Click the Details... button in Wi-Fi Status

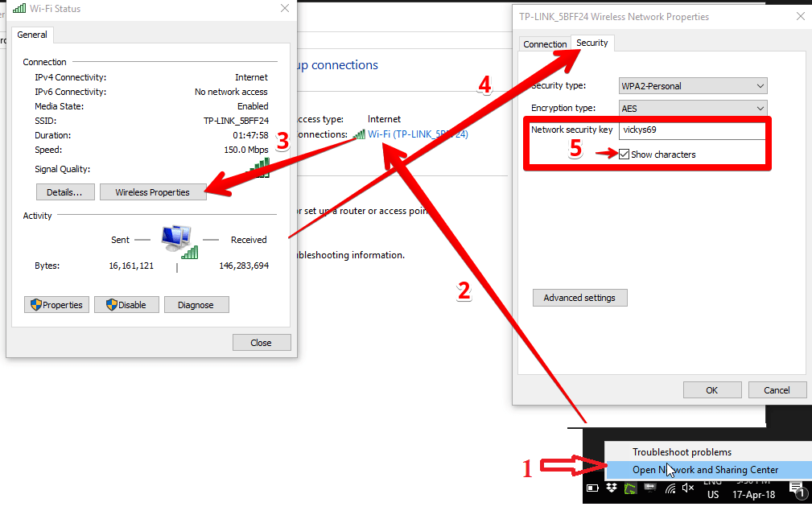[x=64, y=192]
